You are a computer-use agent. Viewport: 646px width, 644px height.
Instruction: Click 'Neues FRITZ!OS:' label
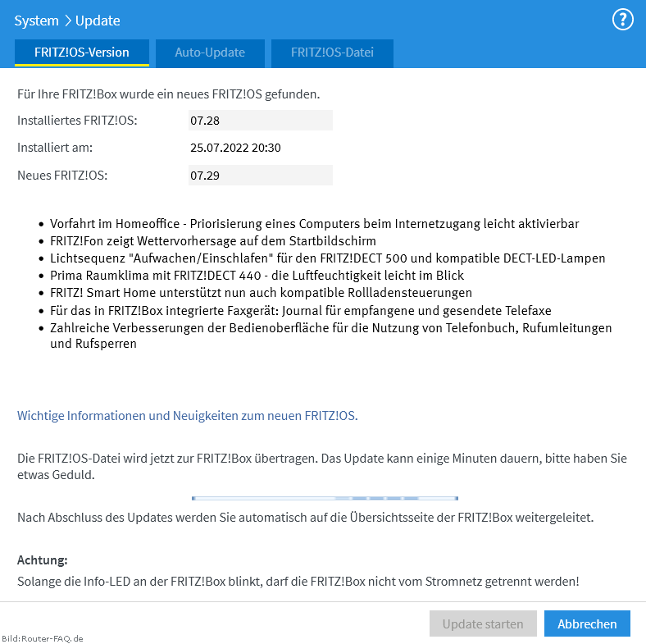pos(62,176)
